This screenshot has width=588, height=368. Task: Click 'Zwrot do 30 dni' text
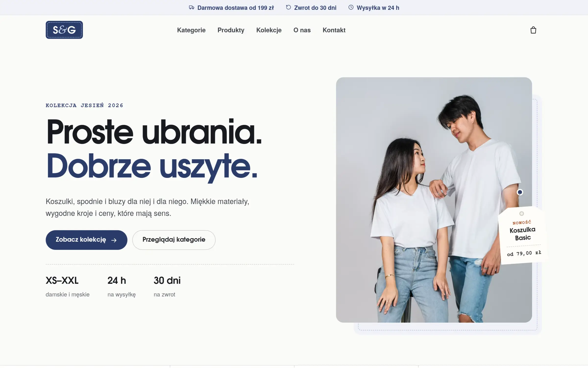point(315,8)
